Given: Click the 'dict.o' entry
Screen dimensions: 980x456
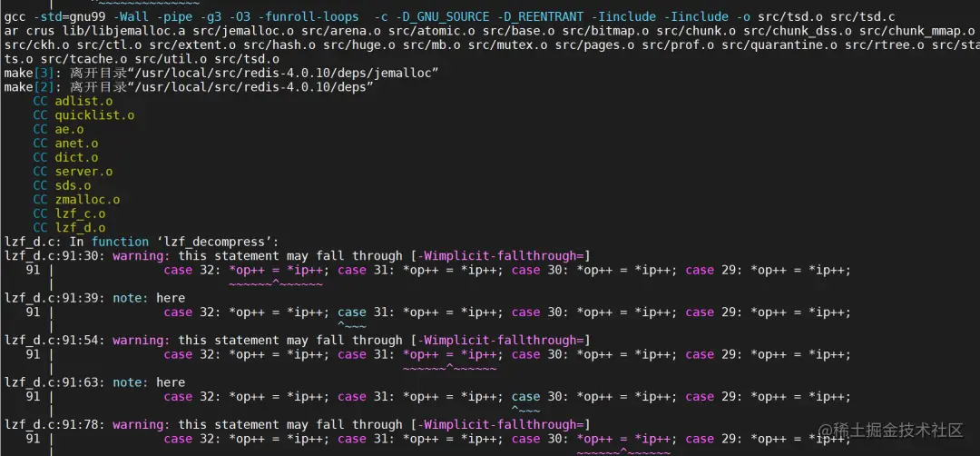Looking at the screenshot, I should (x=76, y=157).
